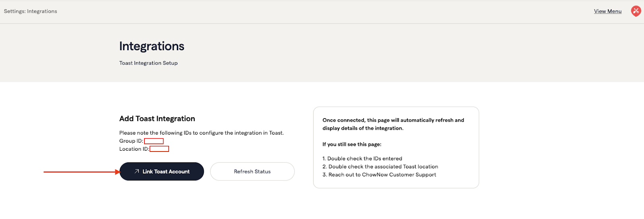Click the 'Please note the following IDs' text

tap(201, 133)
